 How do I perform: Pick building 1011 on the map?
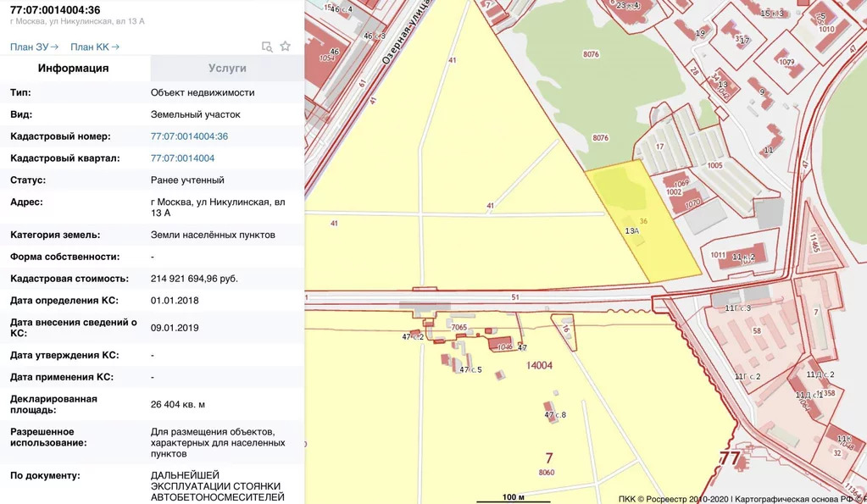pos(718,254)
